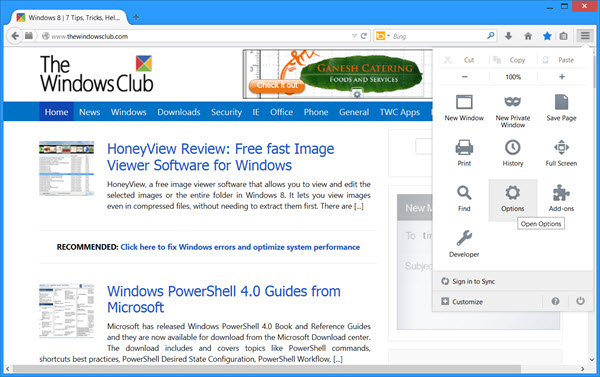The image size is (600, 377).
Task: Reset zoom level at 100%
Action: pyautogui.click(x=513, y=77)
